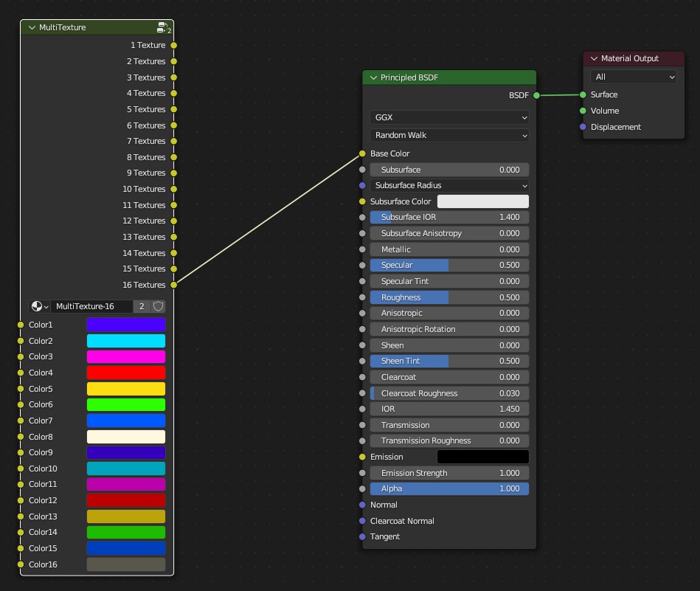This screenshot has height=591, width=700.
Task: Click the 1 Texture output socket
Action: pyautogui.click(x=174, y=45)
